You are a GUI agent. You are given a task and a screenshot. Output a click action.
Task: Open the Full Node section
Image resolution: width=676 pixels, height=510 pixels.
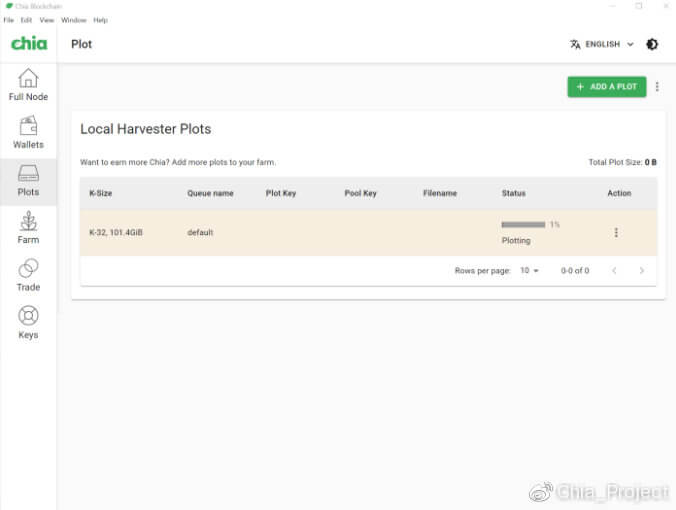28,85
